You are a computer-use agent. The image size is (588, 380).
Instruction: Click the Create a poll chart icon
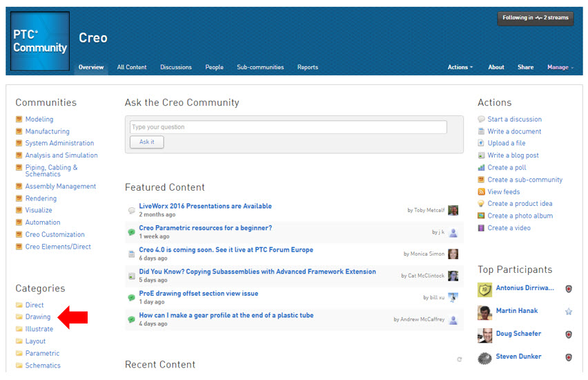pyautogui.click(x=481, y=167)
